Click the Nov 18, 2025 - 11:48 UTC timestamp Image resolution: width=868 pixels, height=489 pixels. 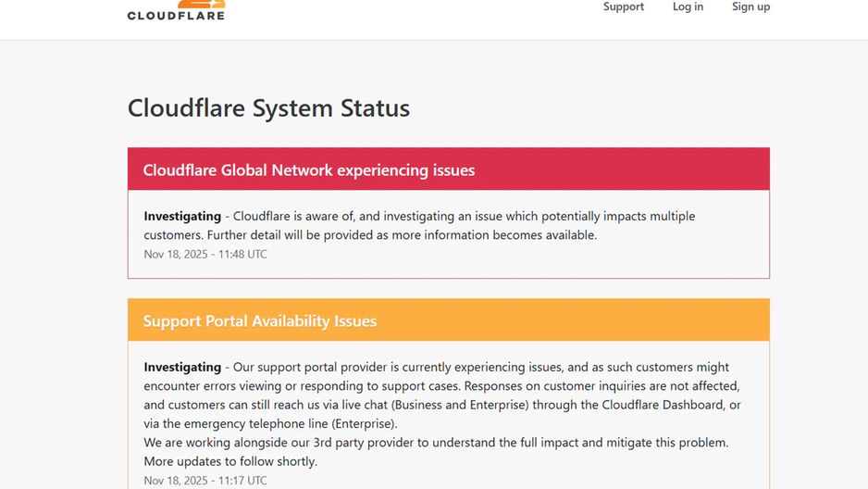click(x=205, y=254)
